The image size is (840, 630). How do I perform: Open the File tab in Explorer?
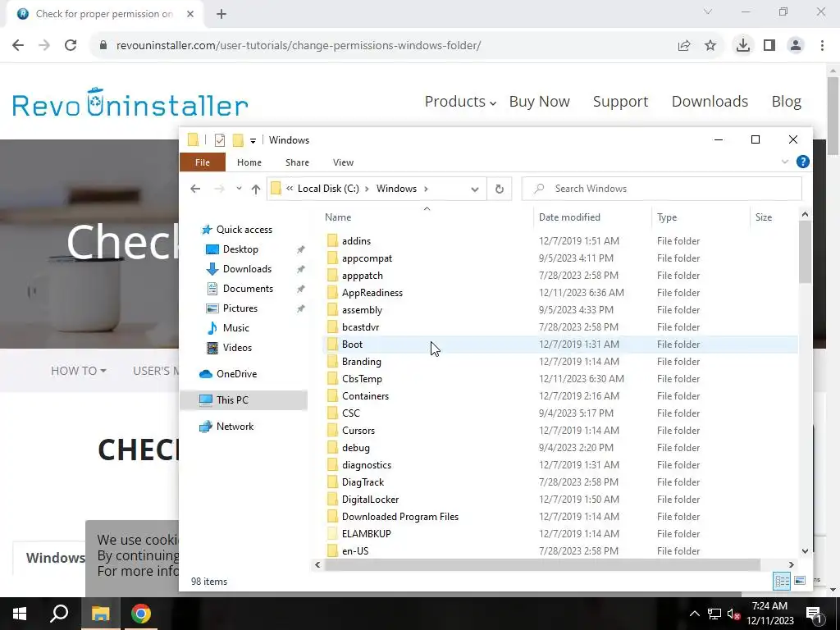(x=203, y=162)
